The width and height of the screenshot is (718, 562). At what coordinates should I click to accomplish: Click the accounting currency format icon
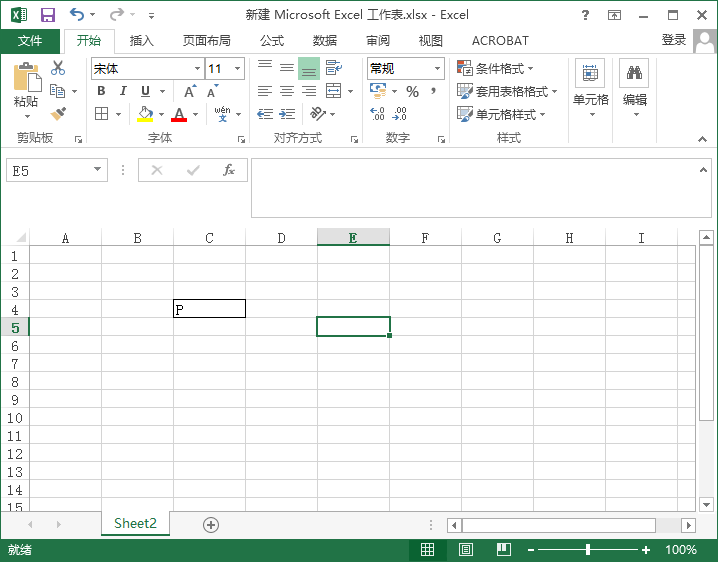point(378,91)
